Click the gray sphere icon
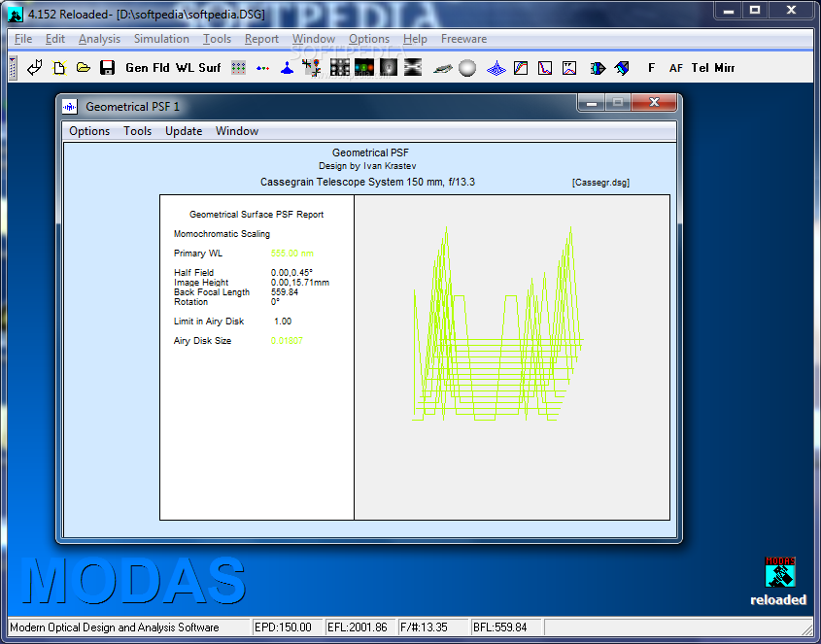 click(x=467, y=68)
